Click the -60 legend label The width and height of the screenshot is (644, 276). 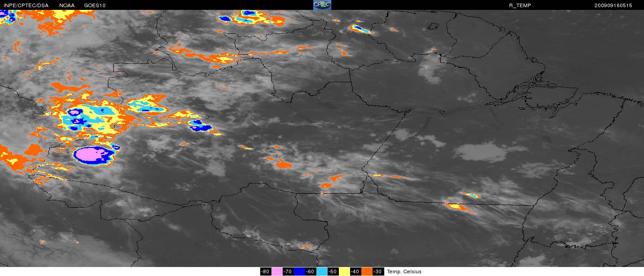[311, 272]
